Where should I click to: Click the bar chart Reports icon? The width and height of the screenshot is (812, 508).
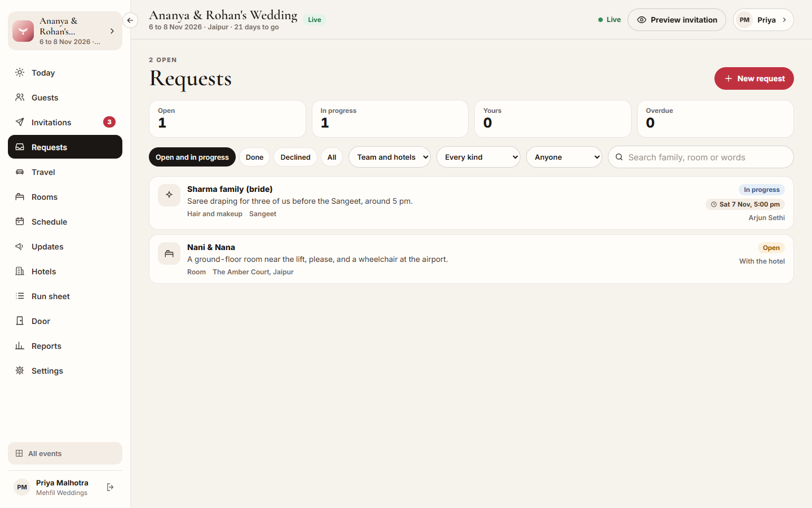[20, 345]
